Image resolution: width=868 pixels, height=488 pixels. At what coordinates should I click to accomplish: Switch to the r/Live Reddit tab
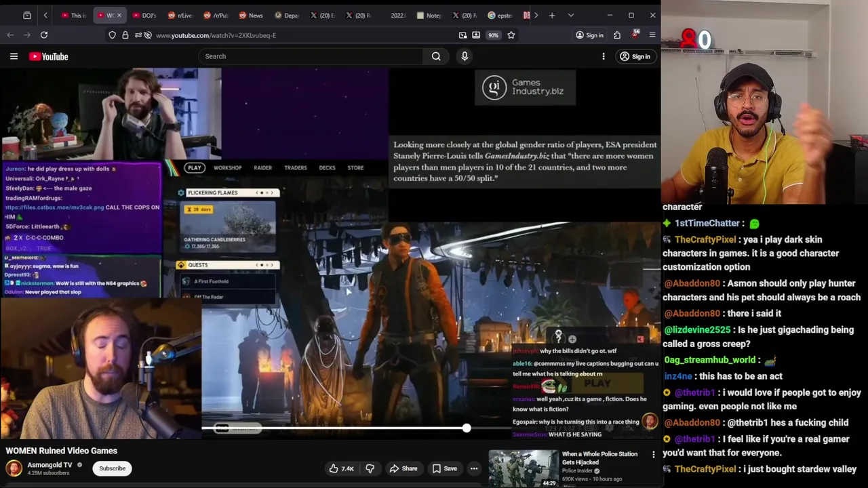pyautogui.click(x=180, y=15)
